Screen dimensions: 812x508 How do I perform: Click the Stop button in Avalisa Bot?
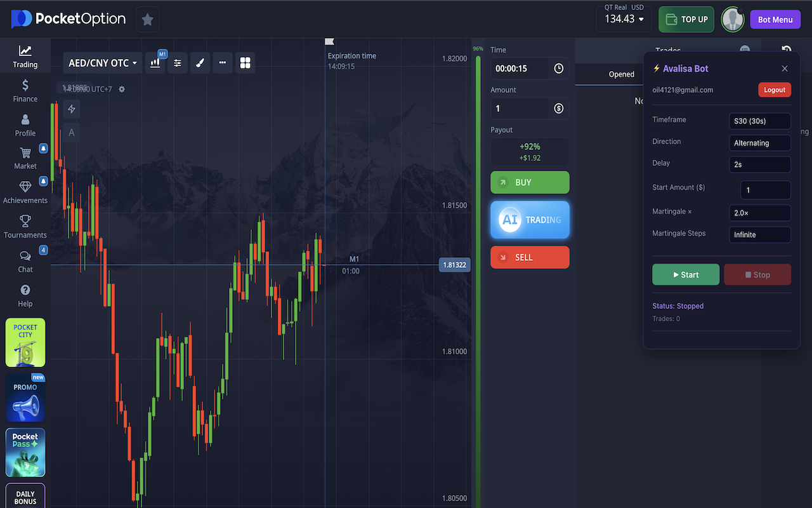757,274
